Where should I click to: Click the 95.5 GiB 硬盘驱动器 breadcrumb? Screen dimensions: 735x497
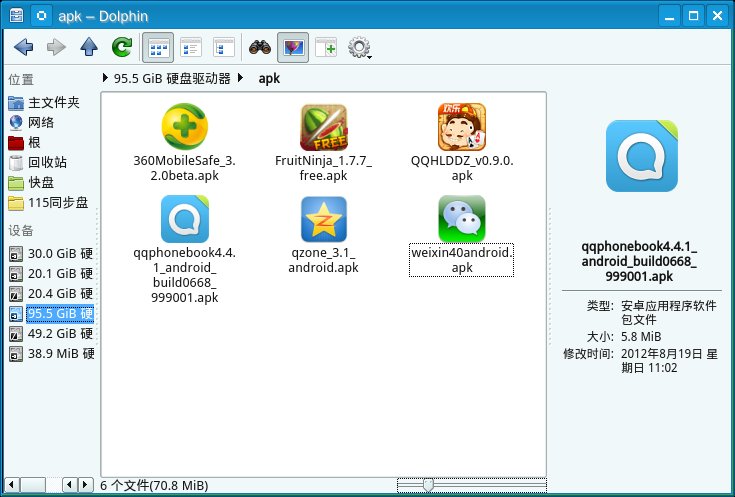click(172, 78)
